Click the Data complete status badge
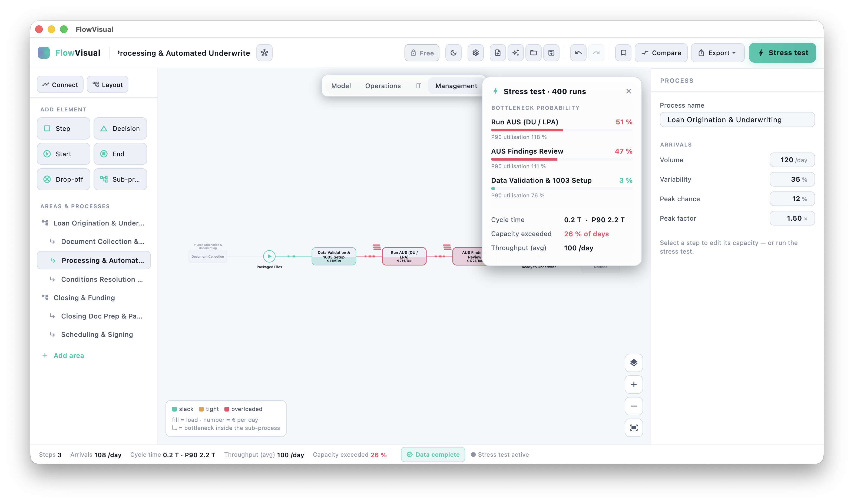 coord(433,455)
